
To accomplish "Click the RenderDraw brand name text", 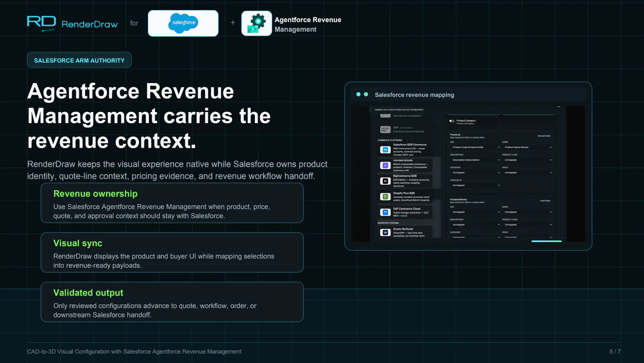I will pyautogui.click(x=90, y=24).
